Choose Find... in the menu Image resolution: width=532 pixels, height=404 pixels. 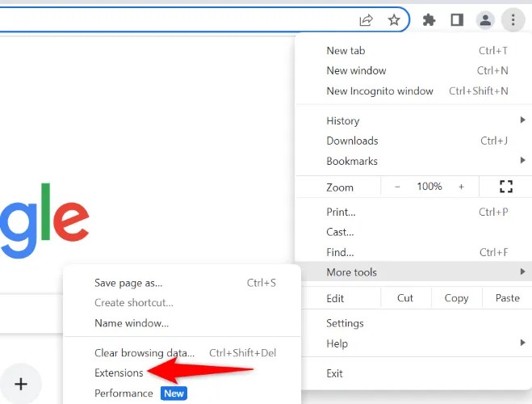point(415,252)
